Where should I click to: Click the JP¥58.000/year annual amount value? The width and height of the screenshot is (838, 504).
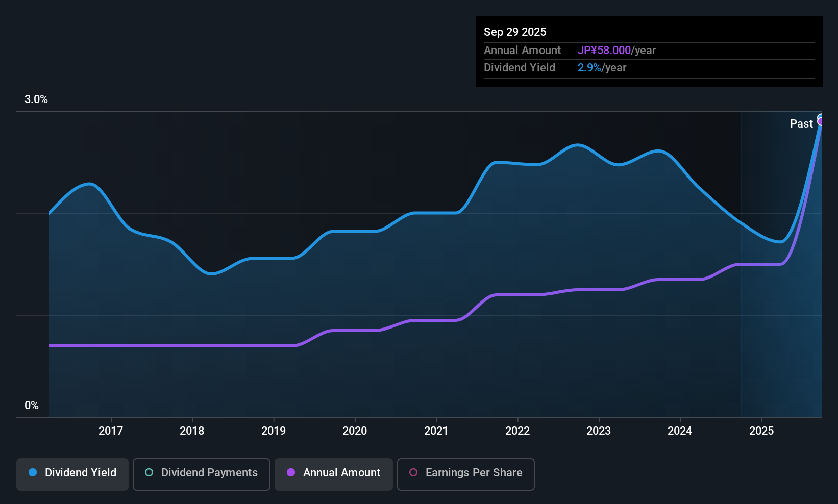click(x=617, y=50)
